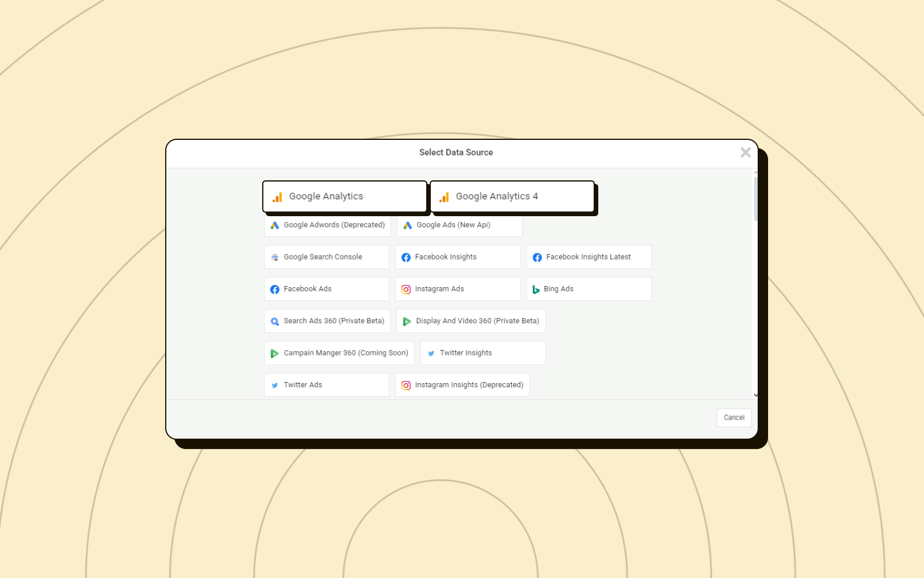Select the Twitter Insights data source
Viewport: 924px width, 578px height.
pos(483,353)
